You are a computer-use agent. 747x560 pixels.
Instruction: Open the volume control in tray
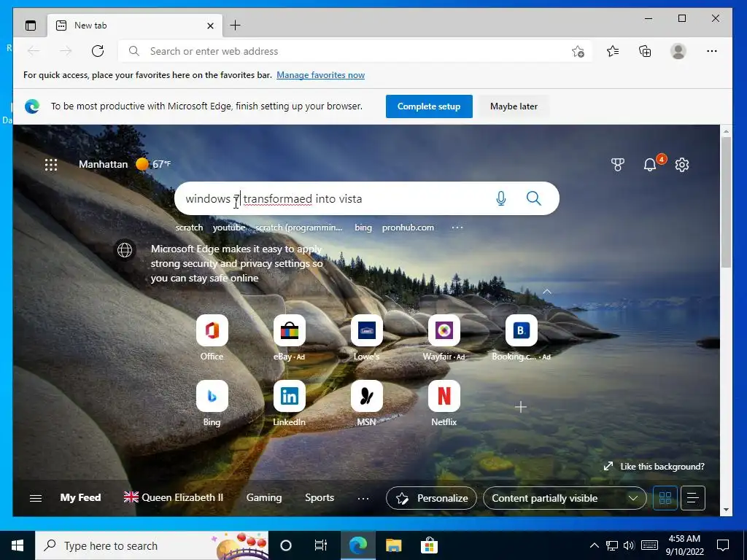tap(629, 545)
